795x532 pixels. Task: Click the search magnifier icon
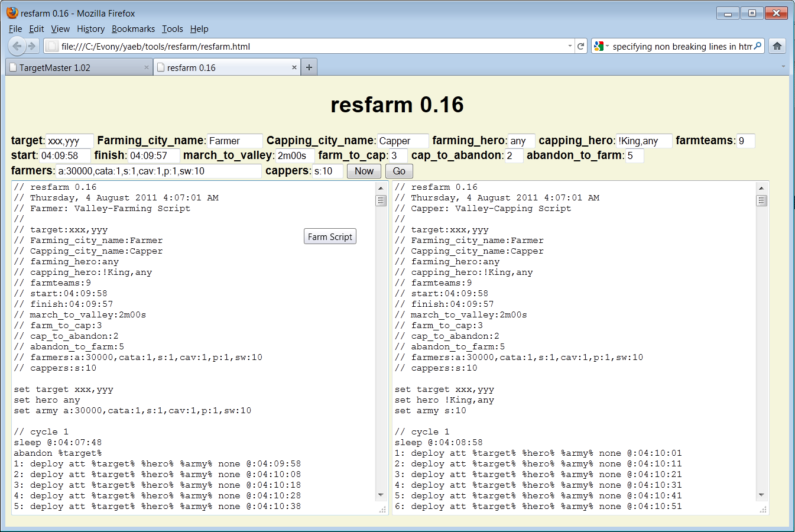758,46
